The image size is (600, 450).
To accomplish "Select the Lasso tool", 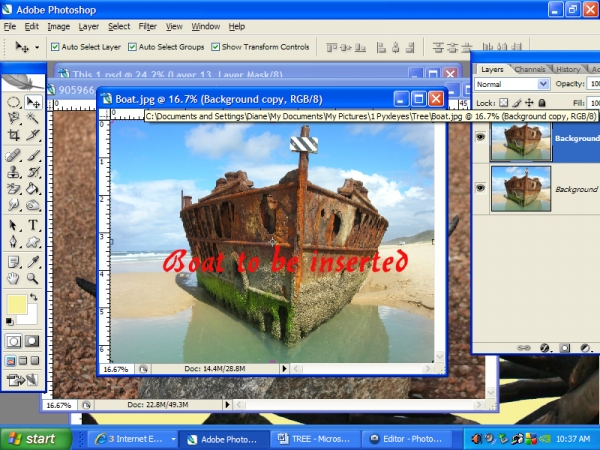I will (x=13, y=118).
